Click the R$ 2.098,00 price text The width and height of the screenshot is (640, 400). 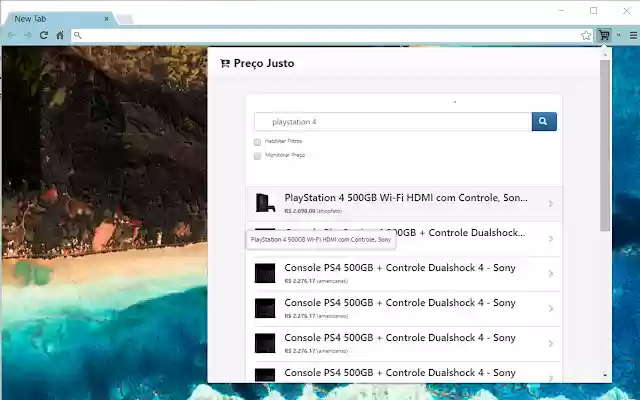(x=300, y=211)
